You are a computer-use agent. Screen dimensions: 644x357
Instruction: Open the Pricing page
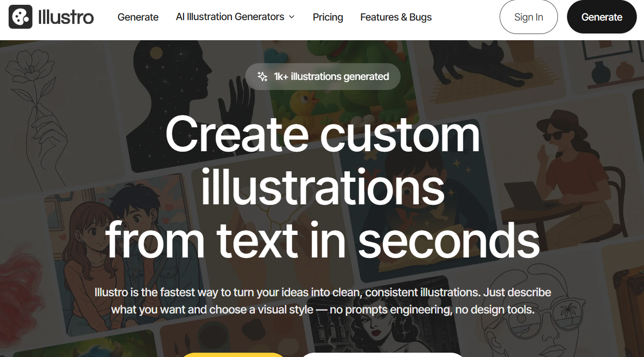pyautogui.click(x=328, y=17)
